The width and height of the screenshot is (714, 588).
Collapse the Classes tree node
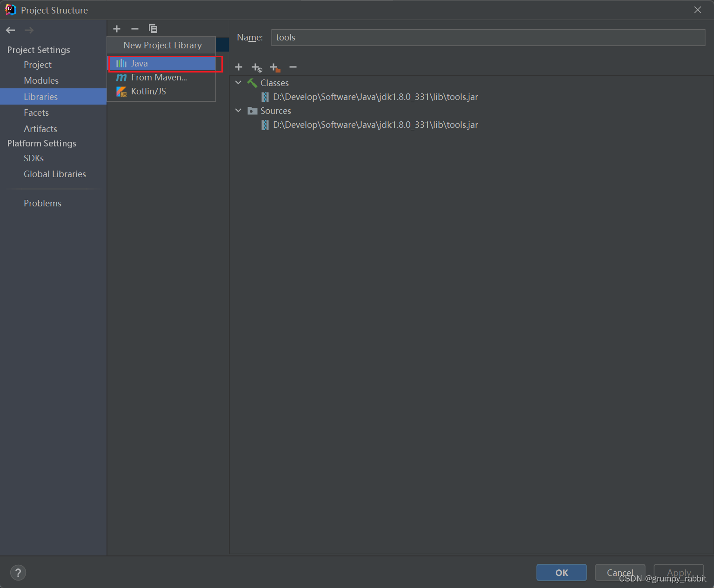tap(239, 83)
